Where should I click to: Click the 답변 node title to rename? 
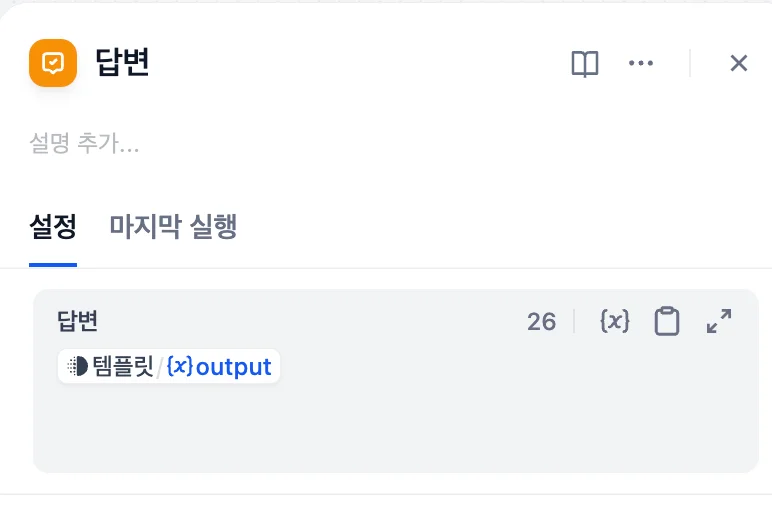pos(122,63)
